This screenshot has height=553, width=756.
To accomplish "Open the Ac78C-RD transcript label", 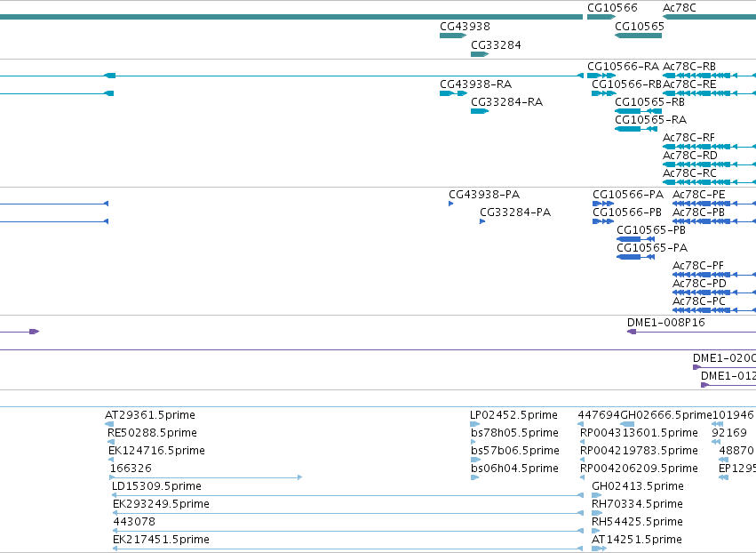I will [690, 156].
